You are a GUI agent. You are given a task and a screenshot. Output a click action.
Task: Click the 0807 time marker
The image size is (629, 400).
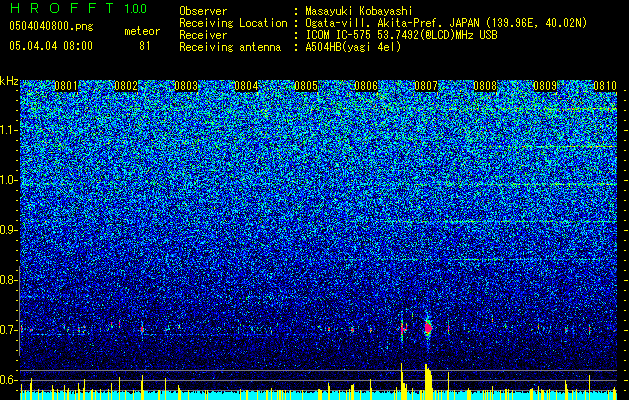pos(426,86)
